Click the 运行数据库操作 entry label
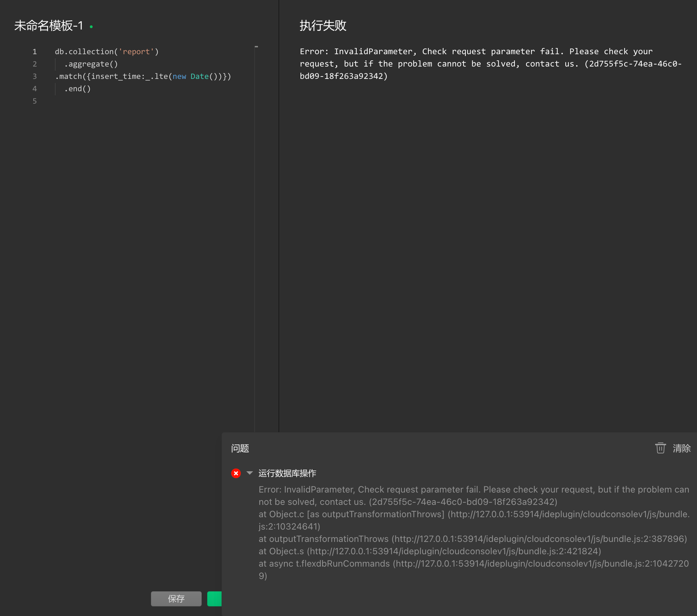Screen dimensions: 697x616 (x=287, y=473)
